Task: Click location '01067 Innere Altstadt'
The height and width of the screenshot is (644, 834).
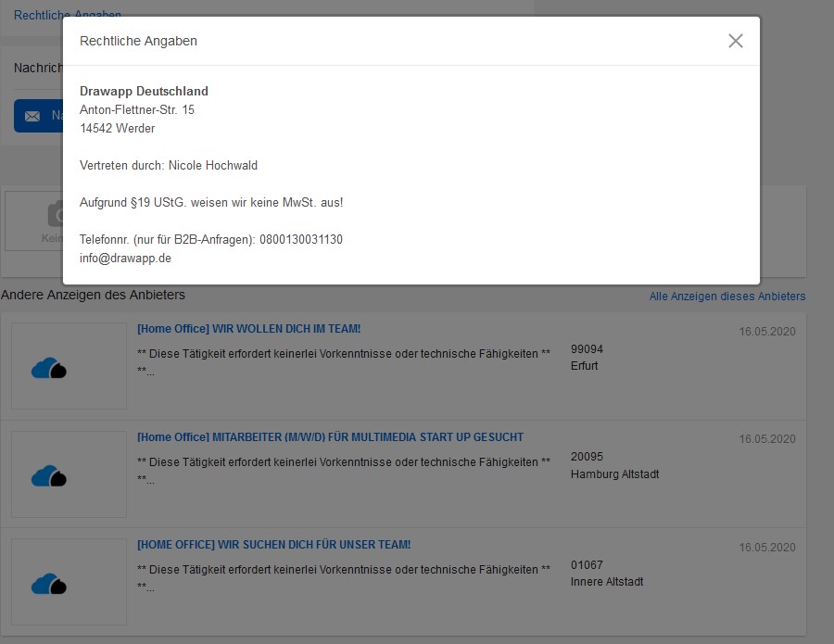Action: pos(607,574)
